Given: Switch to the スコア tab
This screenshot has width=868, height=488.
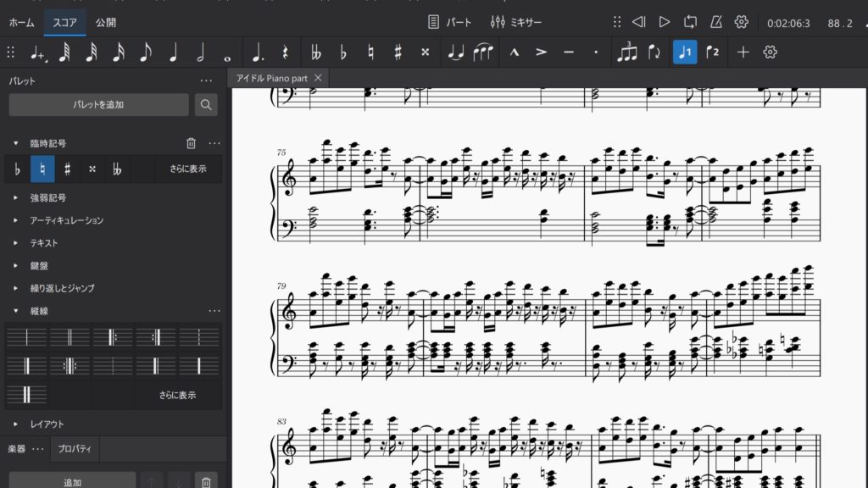Looking at the screenshot, I should pos(64,23).
